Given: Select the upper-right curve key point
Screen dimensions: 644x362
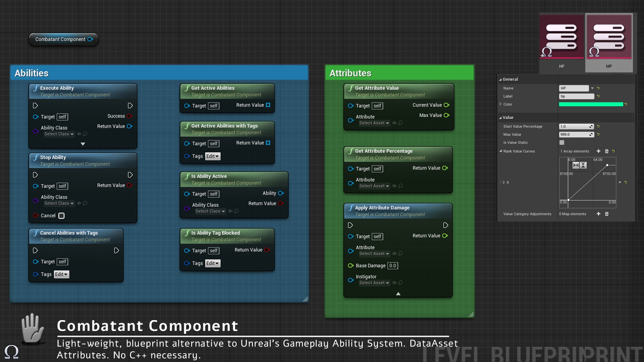Looking at the screenshot, I should [607, 165].
